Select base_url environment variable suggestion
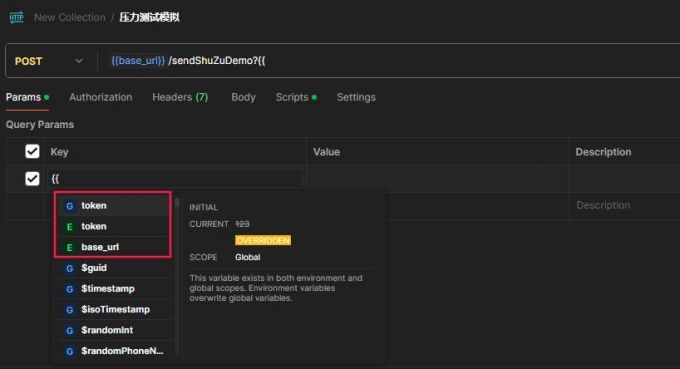This screenshot has width=680, height=369. (114, 247)
